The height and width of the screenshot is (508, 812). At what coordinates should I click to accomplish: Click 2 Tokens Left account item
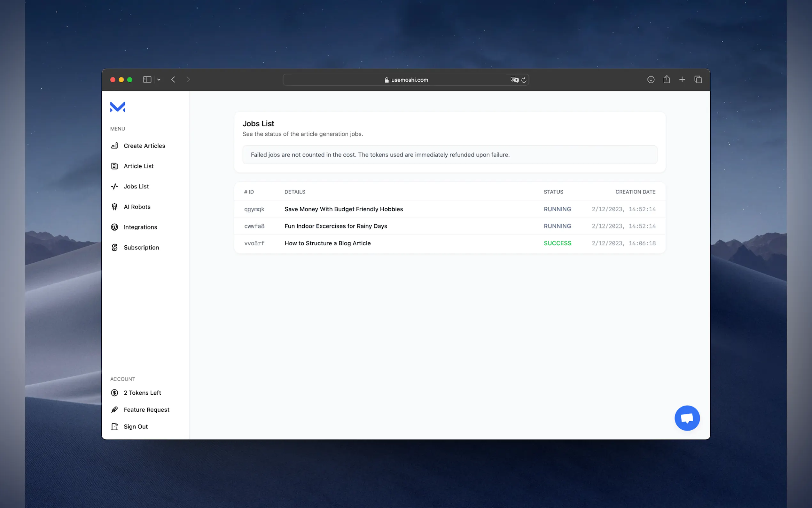click(142, 393)
